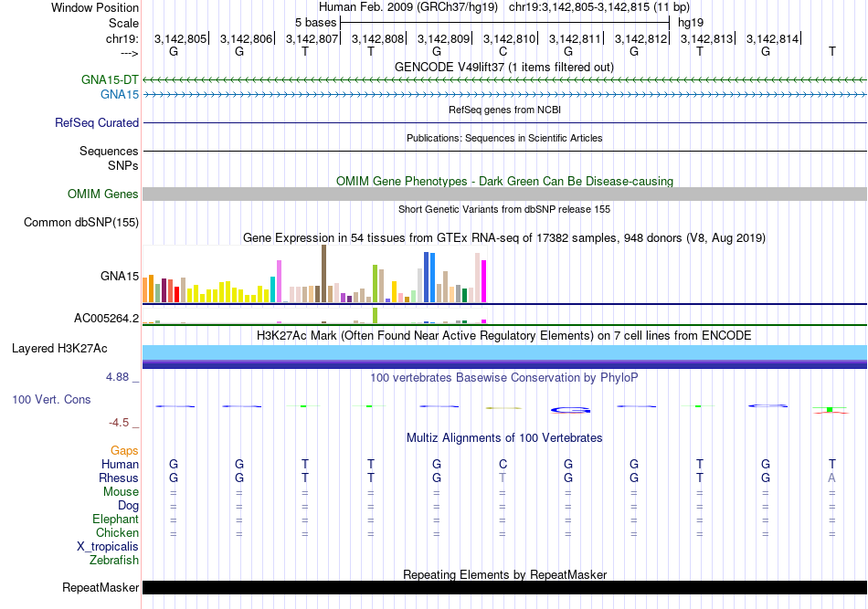Click the Scale label
868x609 pixels.
click(x=124, y=23)
